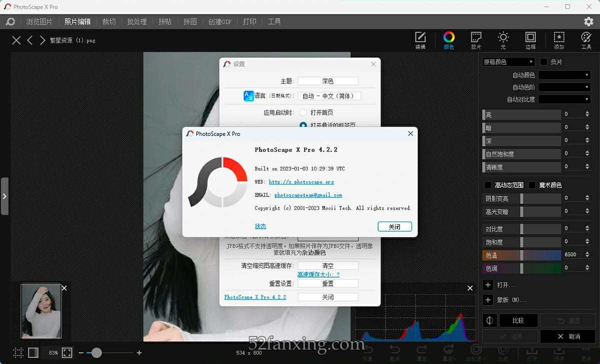Switch to the 创建GIF tab
Viewport: 600px width, 364px height.
tap(220, 21)
